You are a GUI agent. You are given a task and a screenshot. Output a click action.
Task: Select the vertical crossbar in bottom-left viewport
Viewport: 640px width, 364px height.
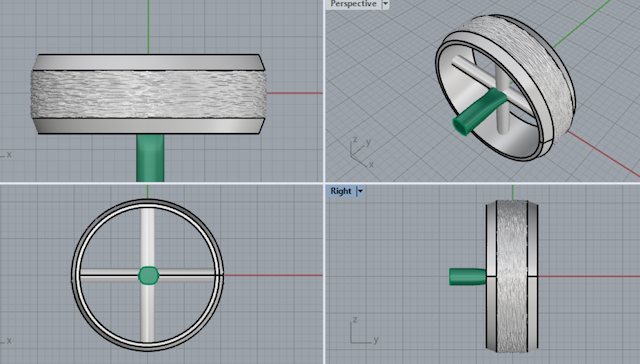[147, 237]
